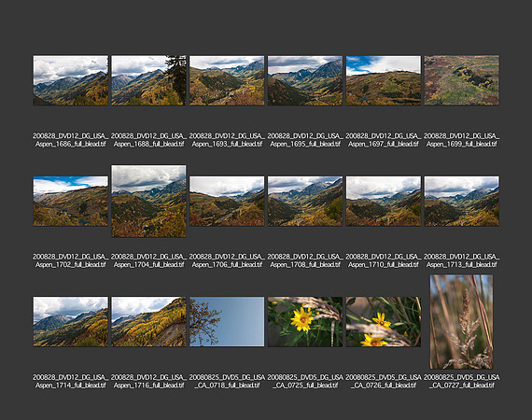
Task: Click filename Aspen_1706_full_bleed.tif
Action: coord(227,260)
